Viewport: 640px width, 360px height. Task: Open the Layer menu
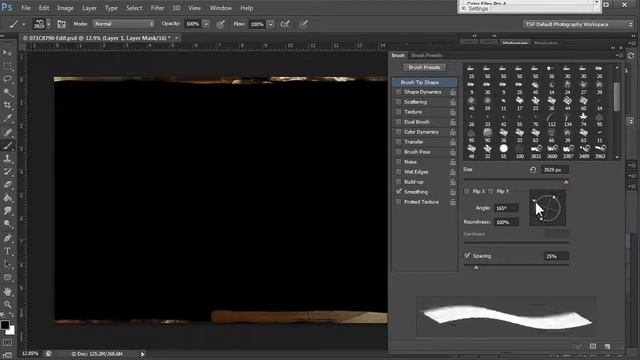[89, 8]
